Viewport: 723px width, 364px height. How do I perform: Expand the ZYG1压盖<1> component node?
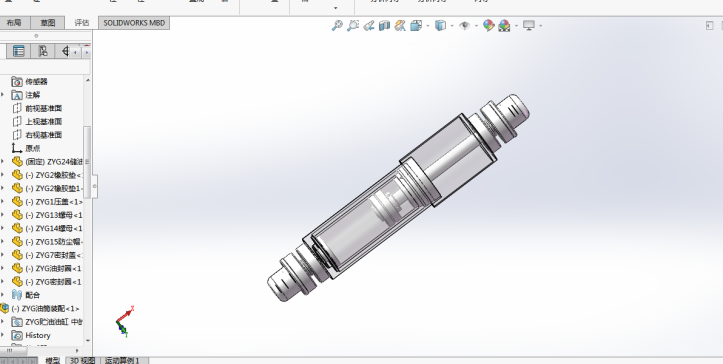3,202
